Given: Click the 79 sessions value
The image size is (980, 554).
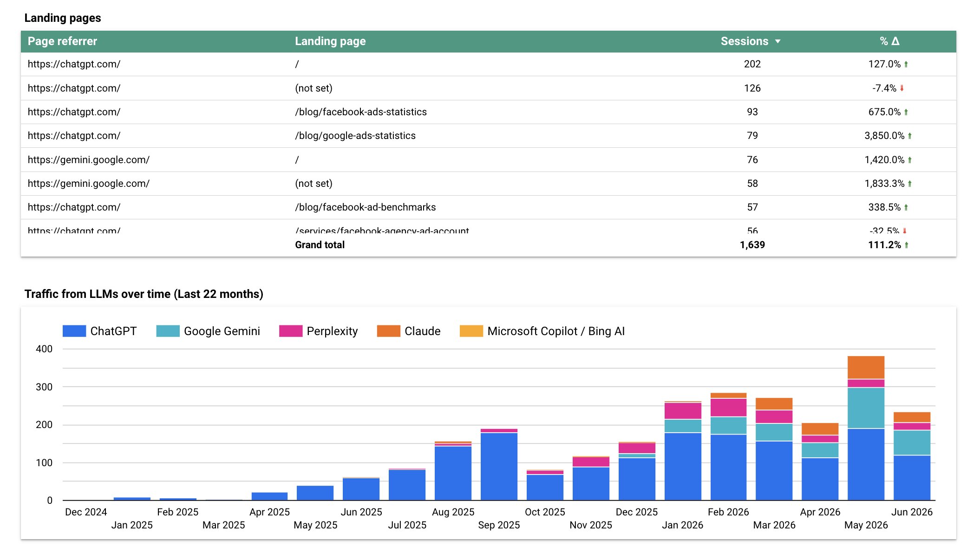Looking at the screenshot, I should pos(752,136).
